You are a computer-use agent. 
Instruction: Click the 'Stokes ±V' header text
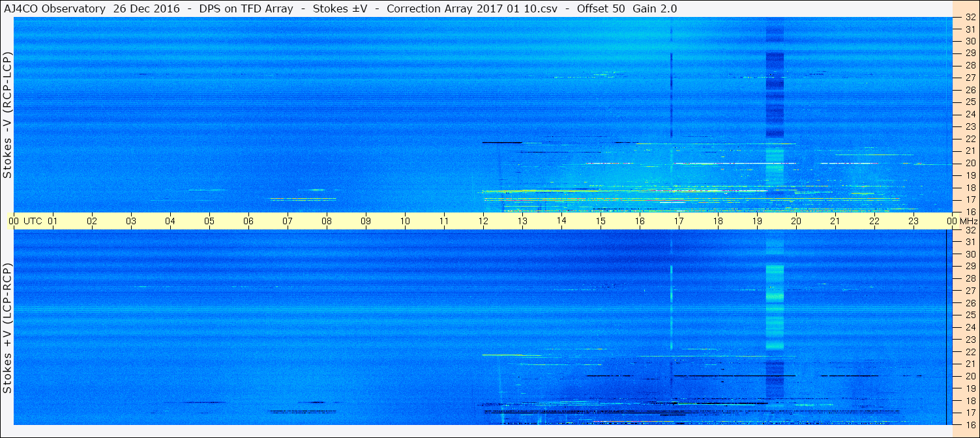pyautogui.click(x=339, y=8)
